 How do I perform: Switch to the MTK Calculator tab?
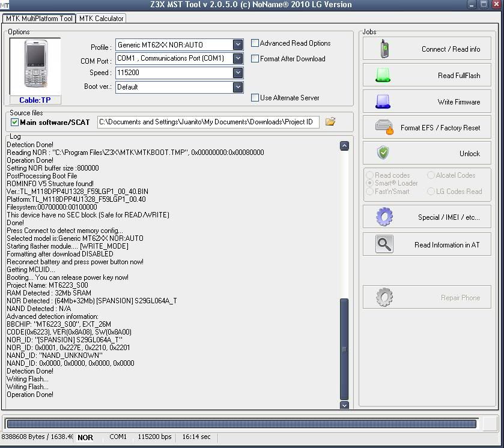(x=101, y=19)
